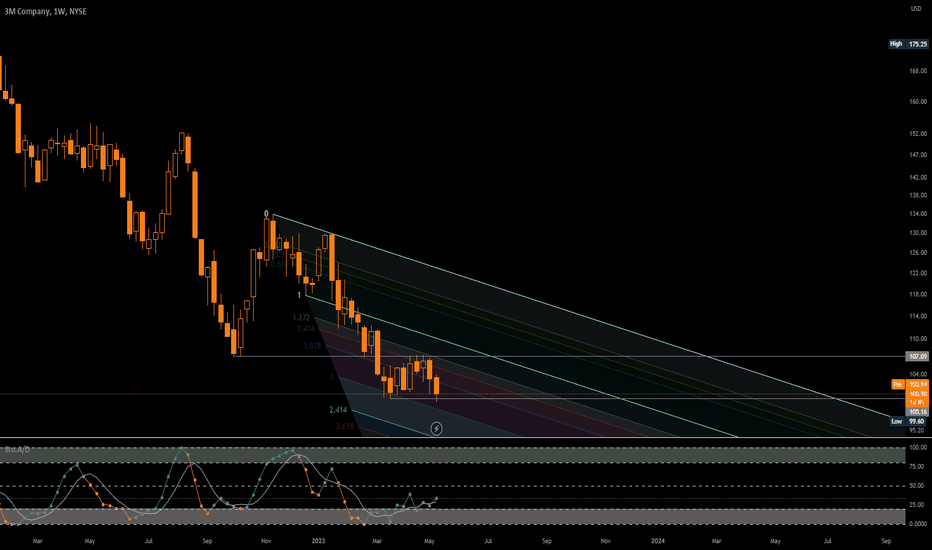
Task: Click the 134.00 price scale value
Action: point(918,213)
